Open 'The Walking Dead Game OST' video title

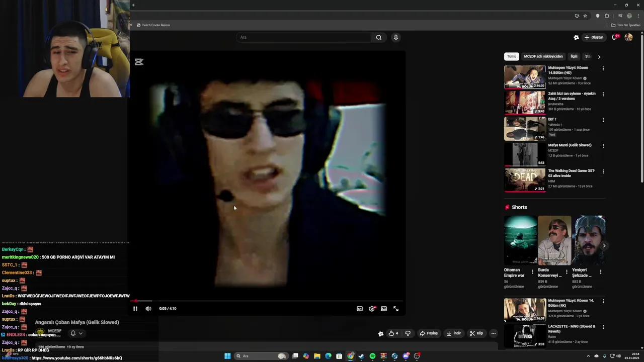(572, 173)
